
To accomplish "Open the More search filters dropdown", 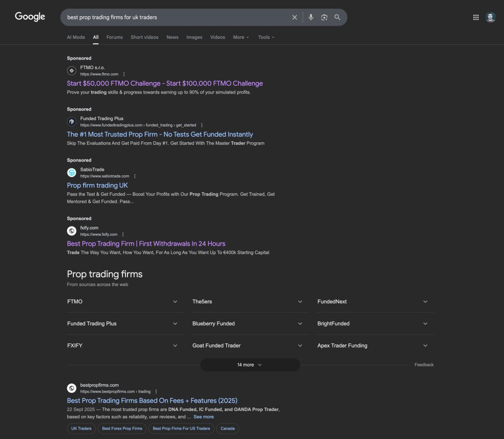I will coord(241,37).
